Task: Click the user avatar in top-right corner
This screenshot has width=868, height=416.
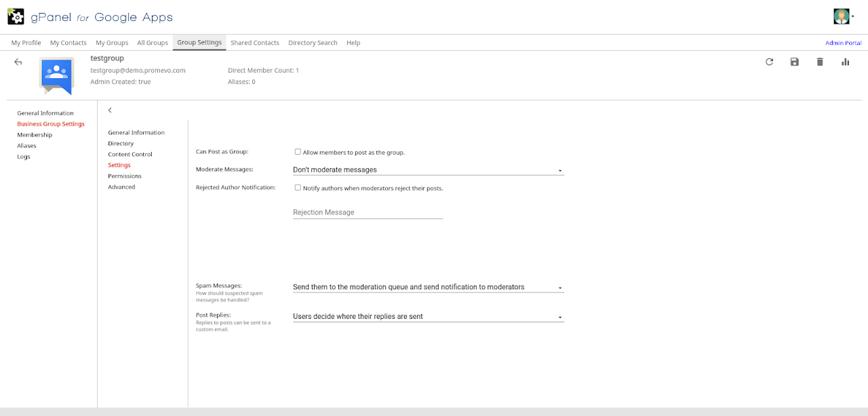Action: (841, 16)
